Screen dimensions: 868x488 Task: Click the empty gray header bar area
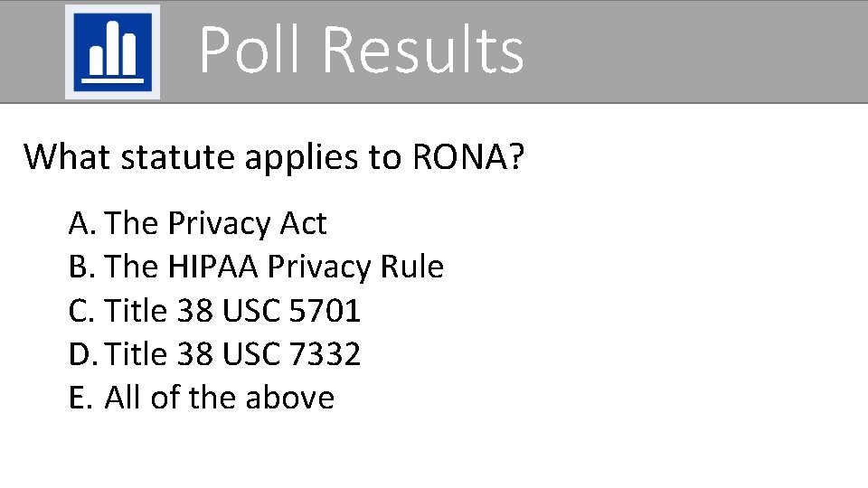(x=696, y=52)
